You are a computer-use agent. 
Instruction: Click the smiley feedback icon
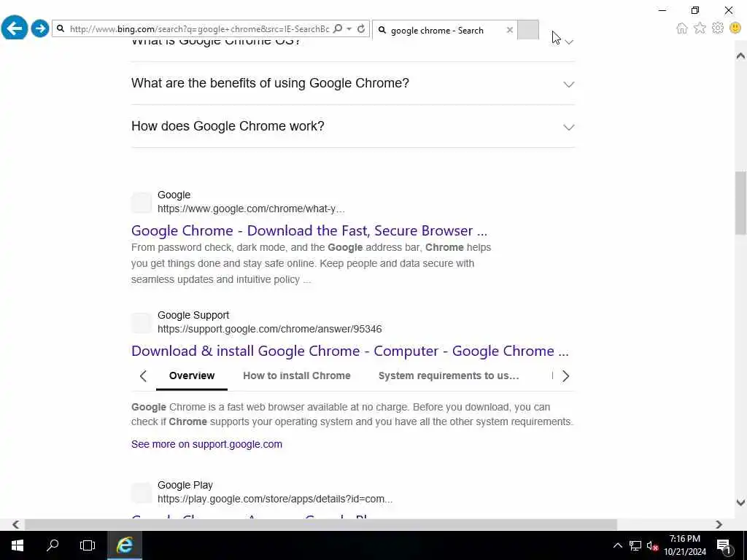coord(735,28)
